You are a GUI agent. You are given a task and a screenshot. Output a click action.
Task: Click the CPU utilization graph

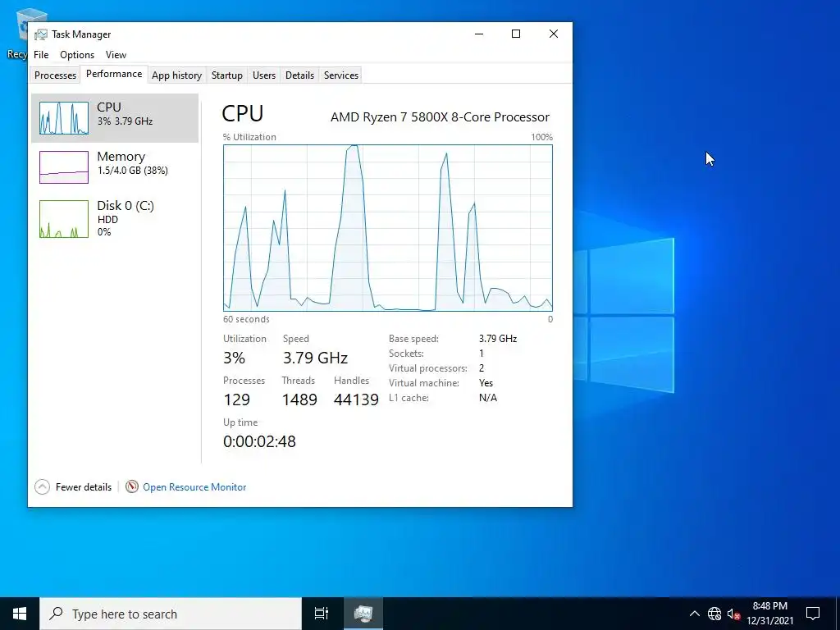[388, 228]
